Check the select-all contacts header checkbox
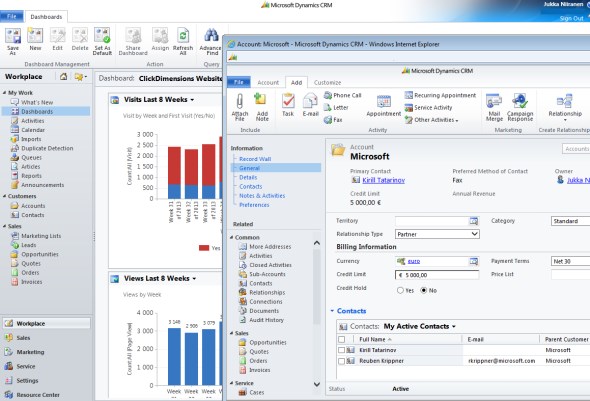 (x=342, y=339)
